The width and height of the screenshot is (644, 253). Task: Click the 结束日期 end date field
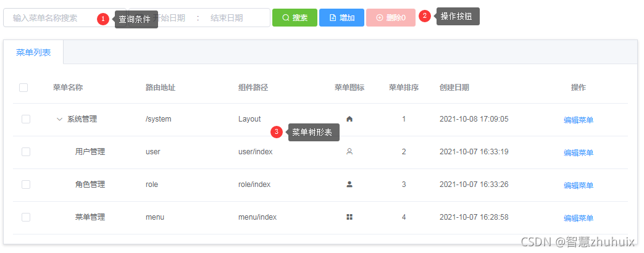tap(227, 18)
